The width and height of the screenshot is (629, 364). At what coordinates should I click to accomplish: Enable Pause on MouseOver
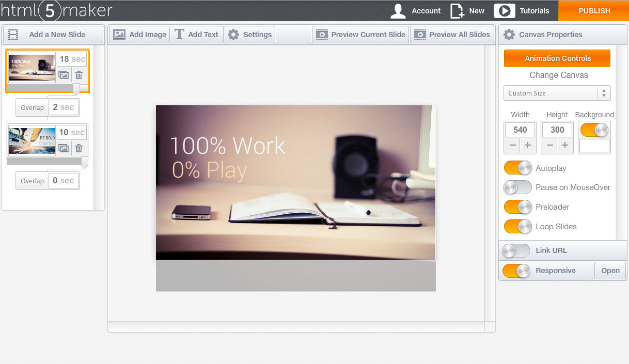pyautogui.click(x=518, y=187)
